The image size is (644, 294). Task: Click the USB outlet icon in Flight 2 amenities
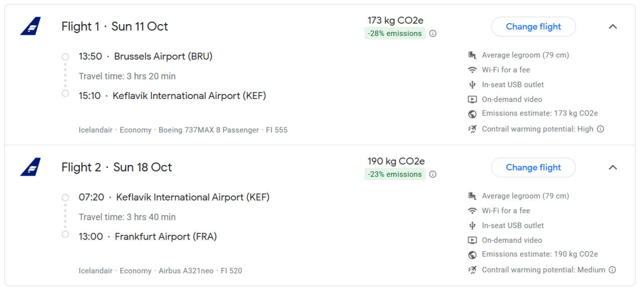pyautogui.click(x=472, y=226)
